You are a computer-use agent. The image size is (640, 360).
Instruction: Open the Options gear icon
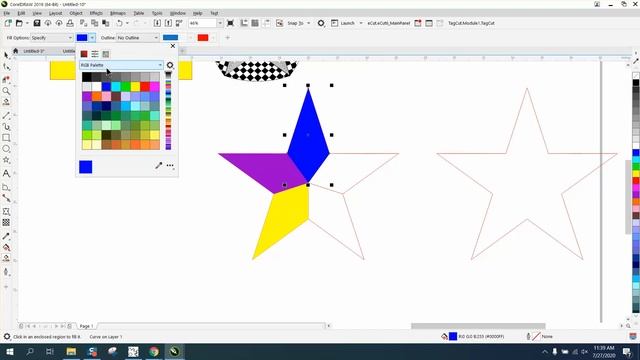[321, 23]
